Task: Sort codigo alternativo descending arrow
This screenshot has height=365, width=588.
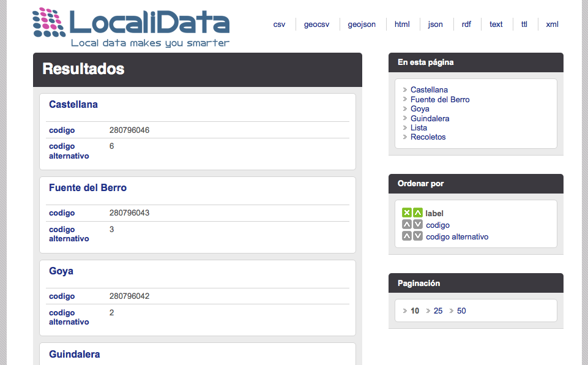Action: tap(418, 236)
